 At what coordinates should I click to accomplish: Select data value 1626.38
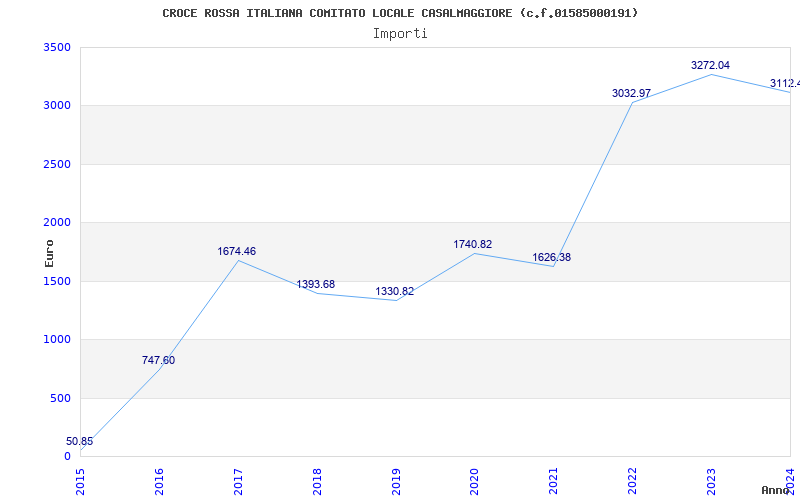coord(552,257)
